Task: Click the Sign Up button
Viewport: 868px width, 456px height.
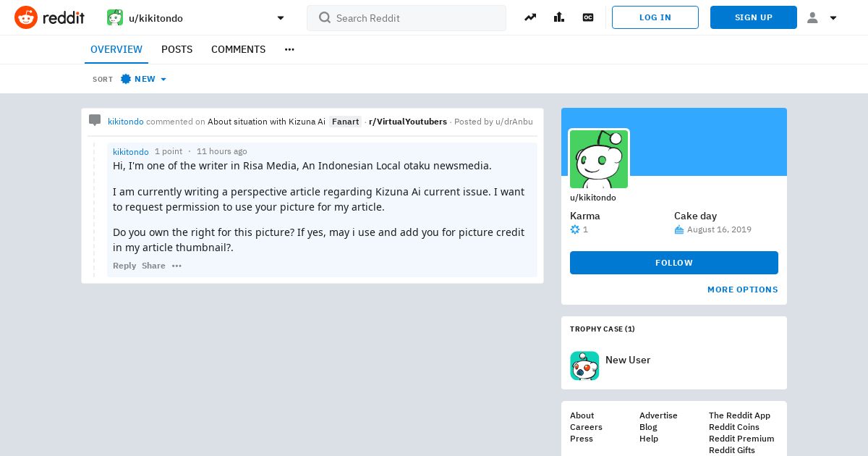Action: point(754,17)
